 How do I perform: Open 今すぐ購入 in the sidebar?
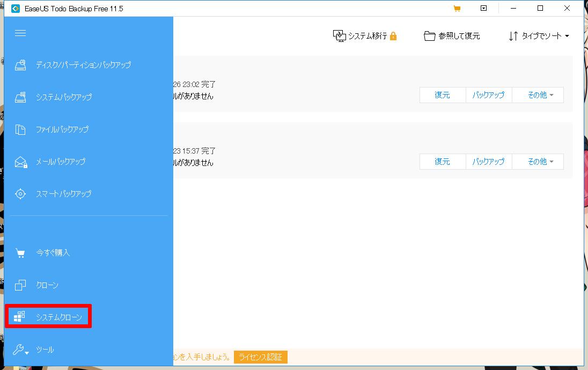click(x=53, y=253)
